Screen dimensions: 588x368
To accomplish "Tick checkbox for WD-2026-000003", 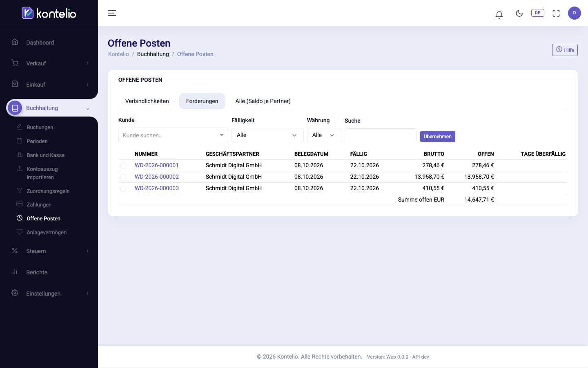I will point(123,188).
